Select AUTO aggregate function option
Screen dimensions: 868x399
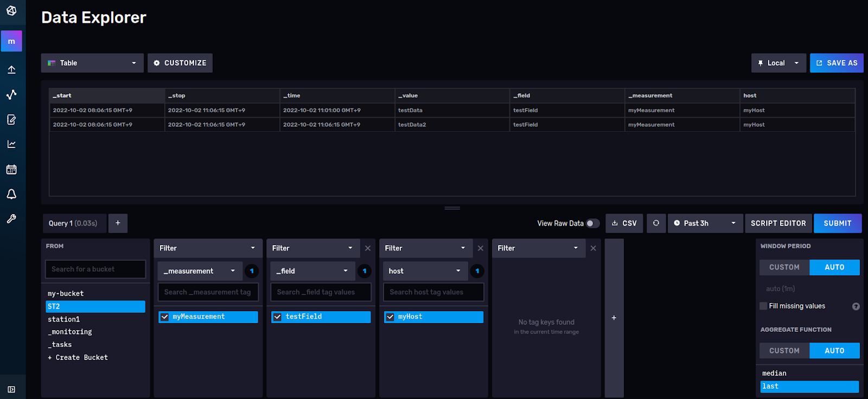(x=834, y=351)
